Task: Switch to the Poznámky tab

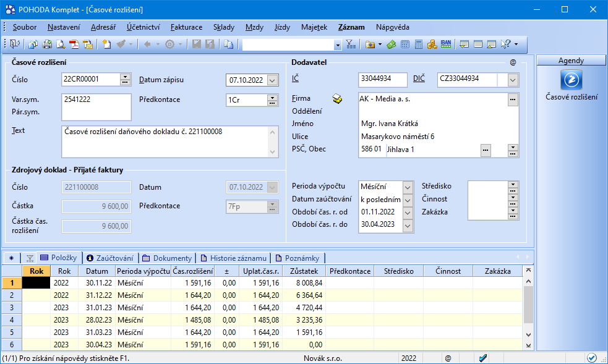Action: click(x=298, y=258)
